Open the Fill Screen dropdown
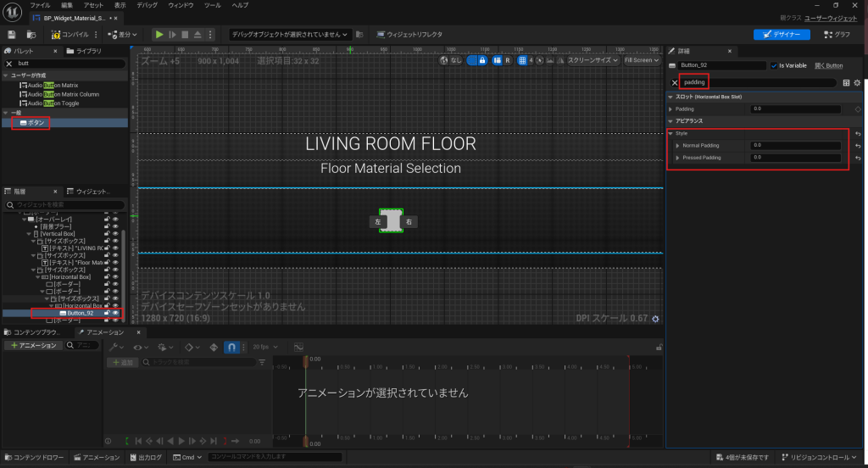 641,60
